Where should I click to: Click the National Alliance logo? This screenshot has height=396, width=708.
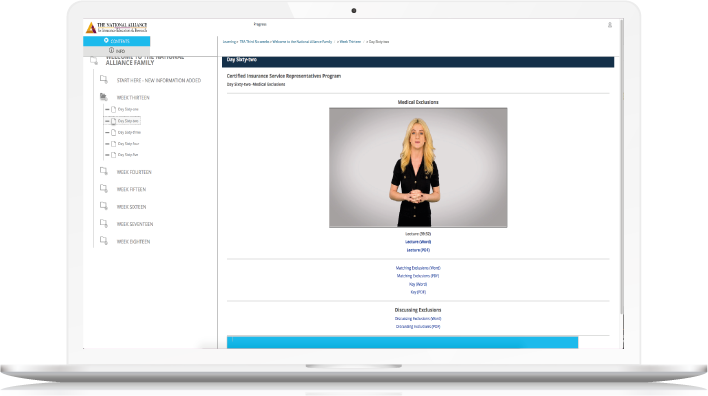[x=116, y=28]
